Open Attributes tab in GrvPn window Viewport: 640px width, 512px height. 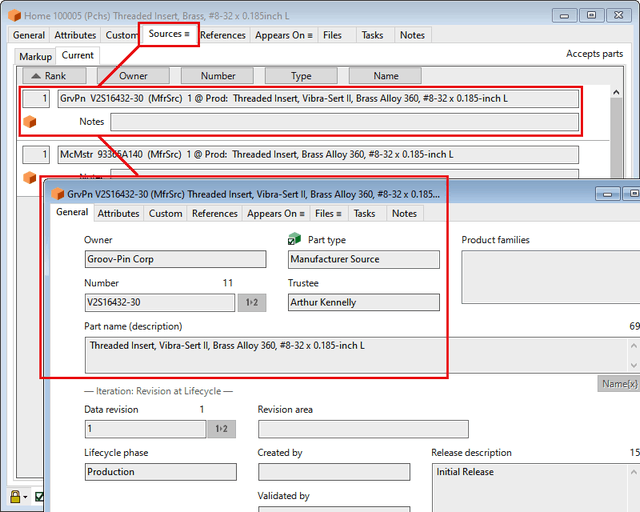[x=118, y=214]
